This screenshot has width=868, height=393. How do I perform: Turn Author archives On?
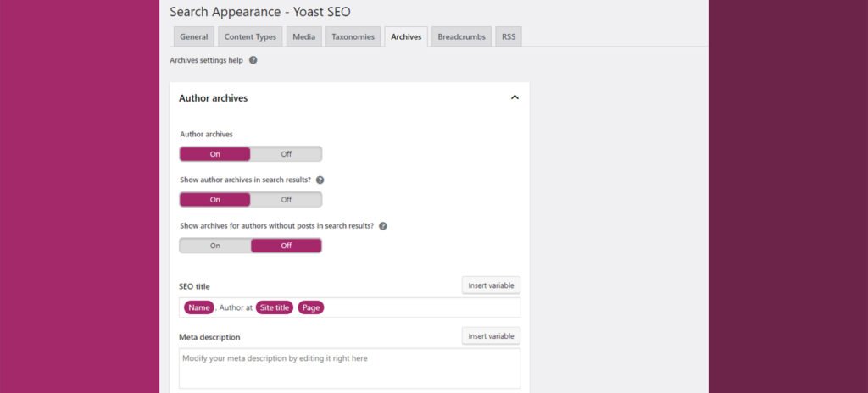(214, 154)
